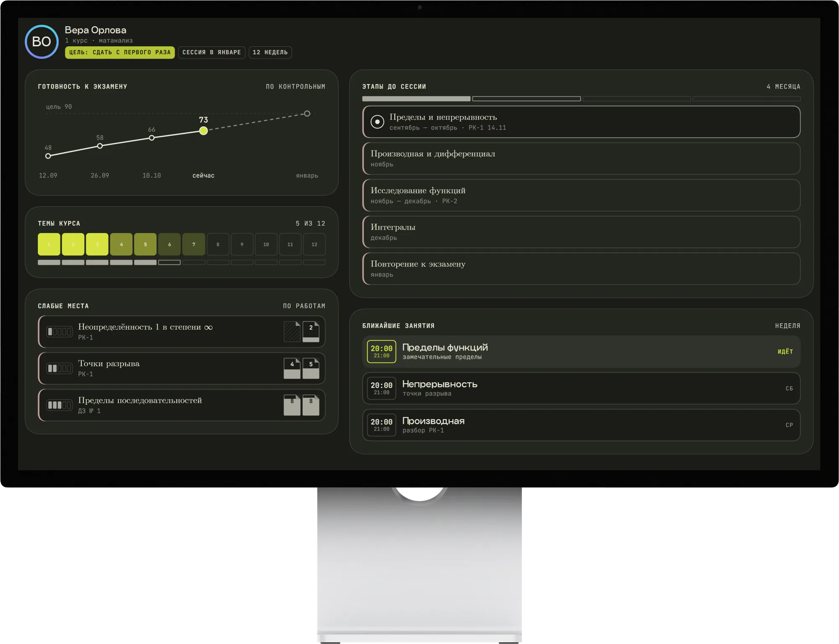Select the current data point 73 on chart
Viewport: 839px width, 644px height.
click(203, 130)
